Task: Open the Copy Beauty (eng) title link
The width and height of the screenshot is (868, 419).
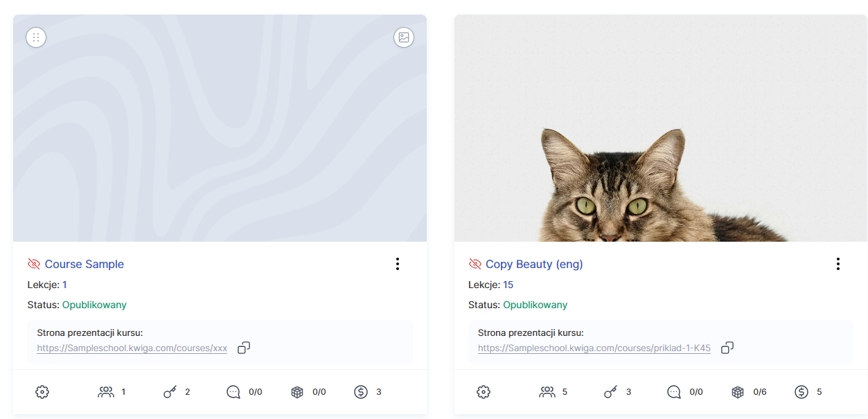Action: 534,264
